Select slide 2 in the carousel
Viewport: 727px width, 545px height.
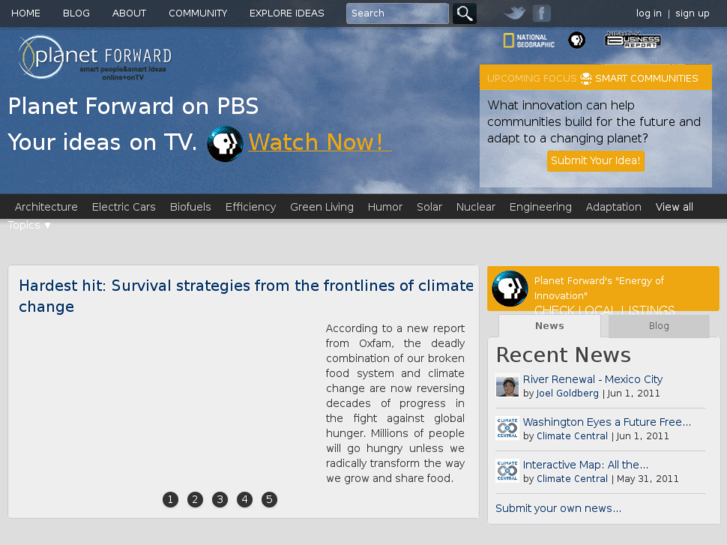[x=195, y=500]
